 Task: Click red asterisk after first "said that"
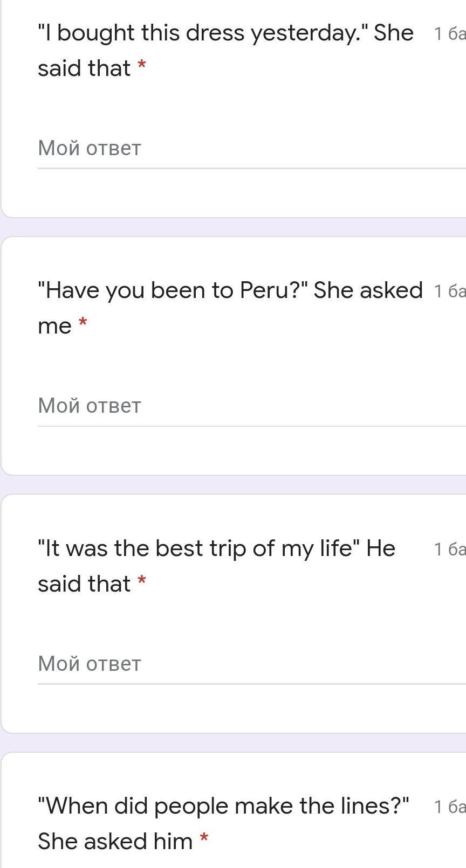[142, 66]
